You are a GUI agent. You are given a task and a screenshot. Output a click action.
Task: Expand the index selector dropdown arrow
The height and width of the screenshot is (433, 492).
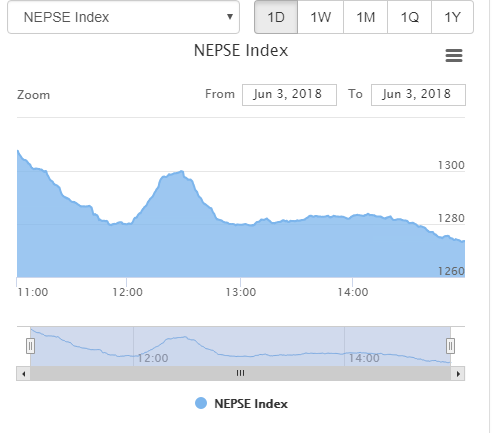pos(230,17)
